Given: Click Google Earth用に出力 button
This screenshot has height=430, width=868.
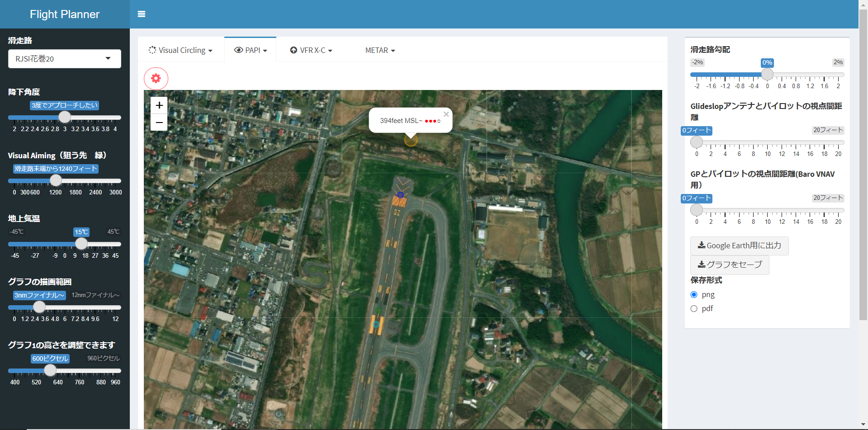Looking at the screenshot, I should coord(740,246).
